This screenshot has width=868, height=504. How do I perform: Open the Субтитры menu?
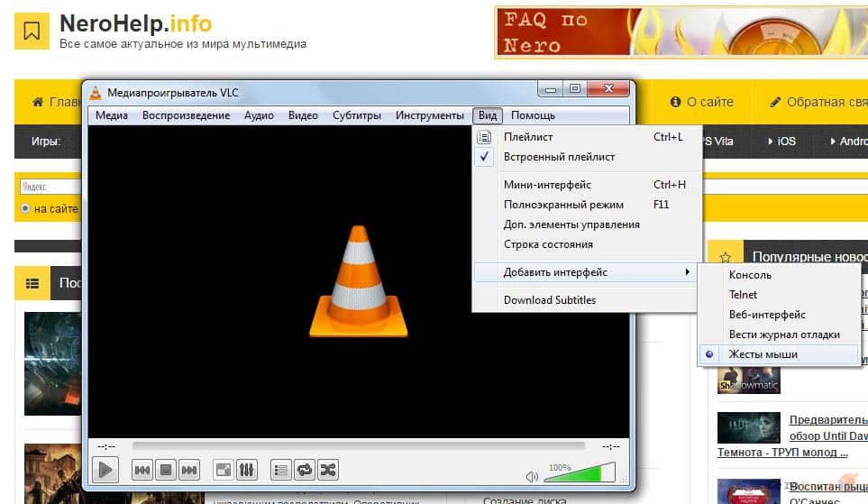pos(357,115)
